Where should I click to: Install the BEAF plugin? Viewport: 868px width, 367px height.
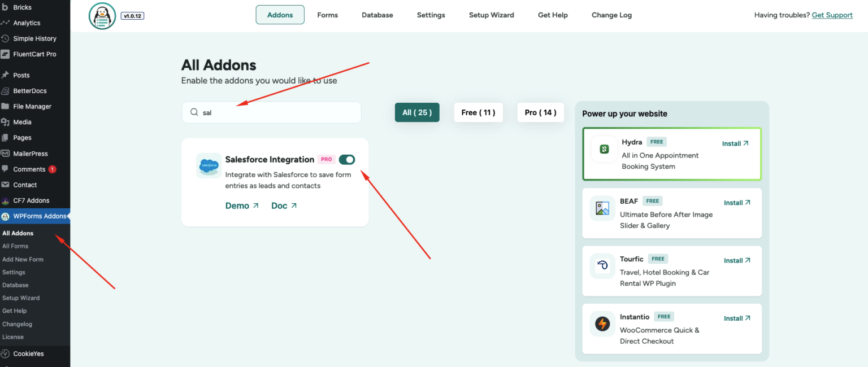coord(737,203)
